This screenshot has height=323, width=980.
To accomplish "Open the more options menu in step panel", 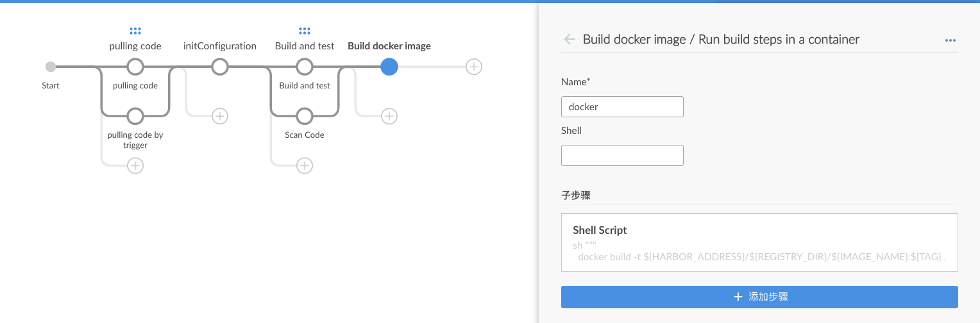I will point(950,40).
